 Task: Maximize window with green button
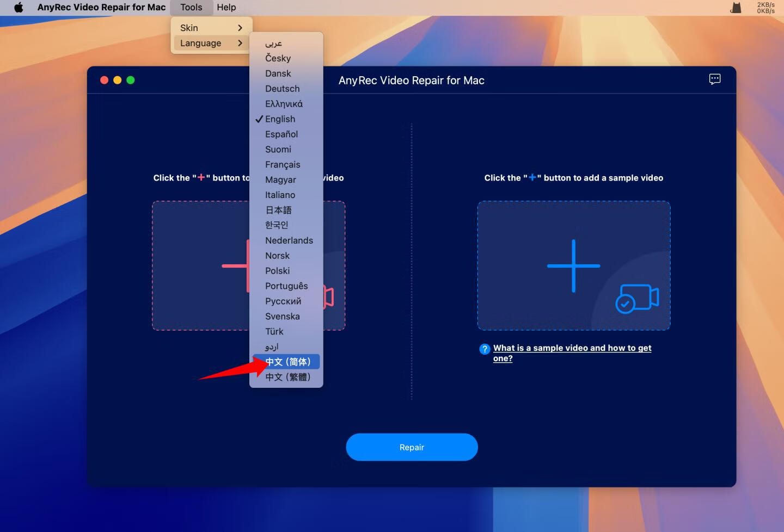click(x=131, y=80)
